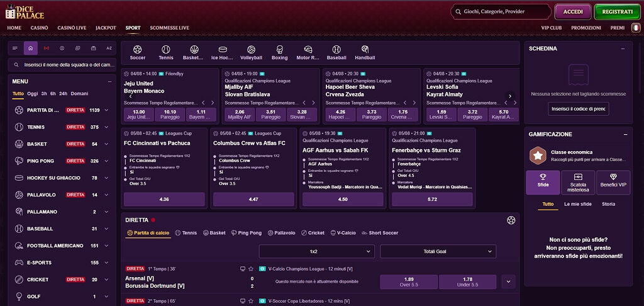
Task: Open the Motor Racing category in the sports bar
Action: 308,53
